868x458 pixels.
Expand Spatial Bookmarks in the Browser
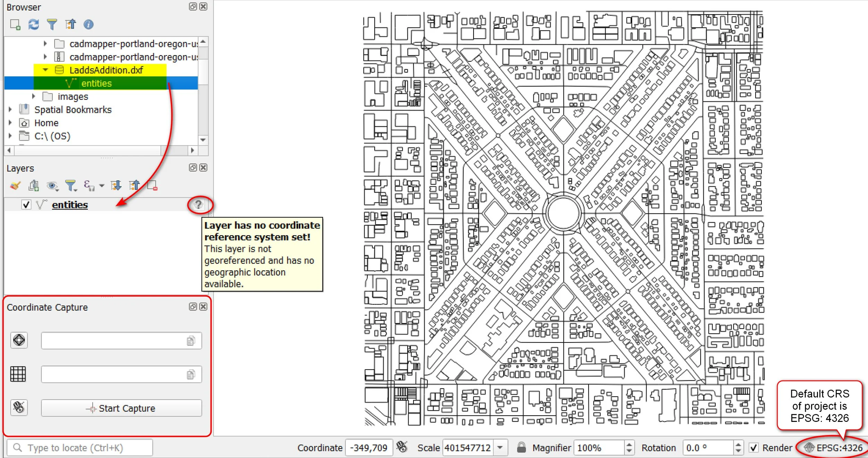coord(10,109)
